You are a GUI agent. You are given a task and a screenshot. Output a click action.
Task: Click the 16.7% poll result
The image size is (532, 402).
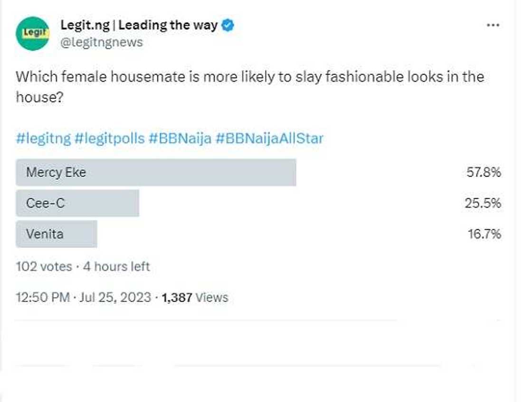(484, 234)
